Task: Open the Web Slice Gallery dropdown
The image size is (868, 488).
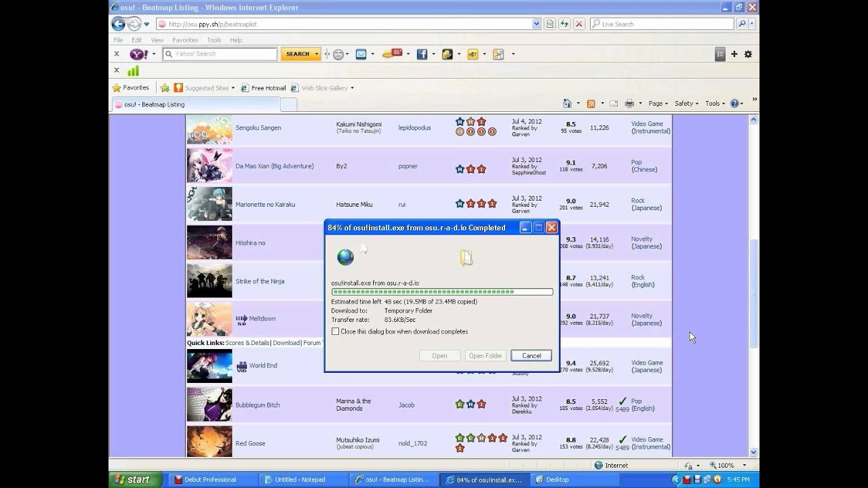Action: point(352,88)
